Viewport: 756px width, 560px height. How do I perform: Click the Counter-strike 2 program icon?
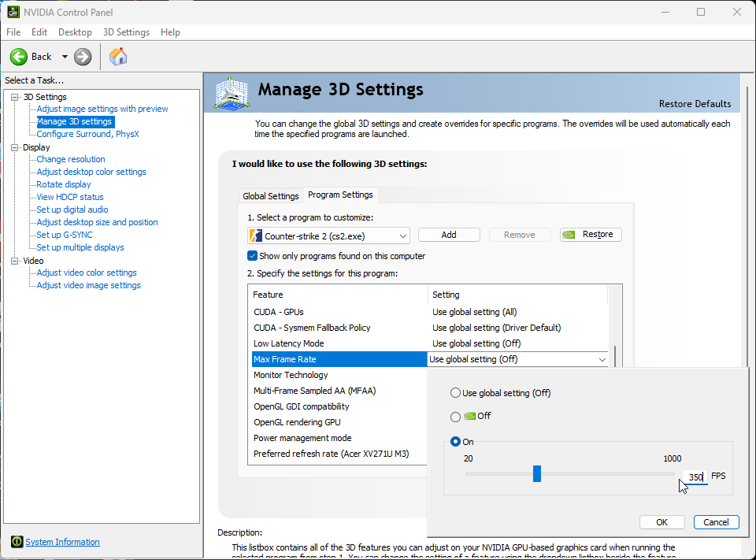pos(255,235)
